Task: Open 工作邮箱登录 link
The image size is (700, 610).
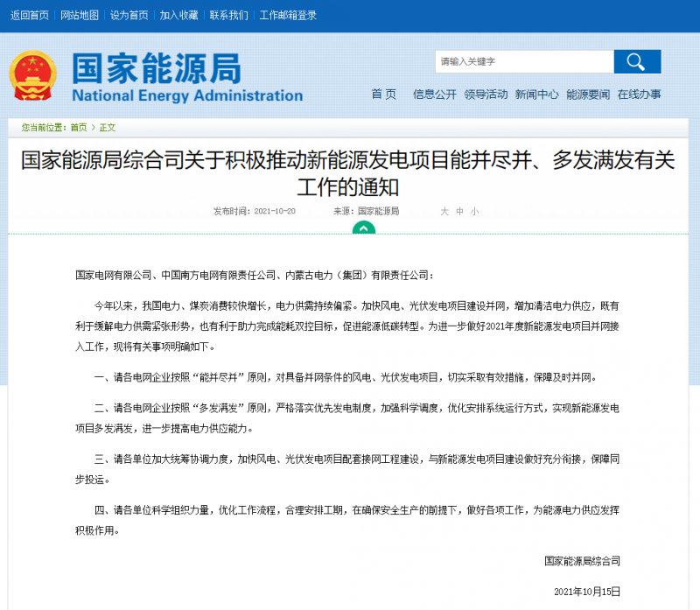Action: click(x=290, y=16)
